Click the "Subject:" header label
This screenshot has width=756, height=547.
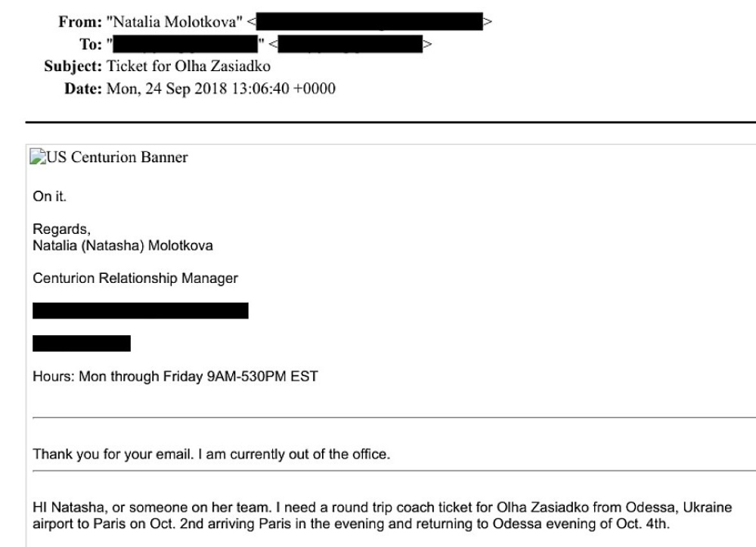tap(73, 67)
